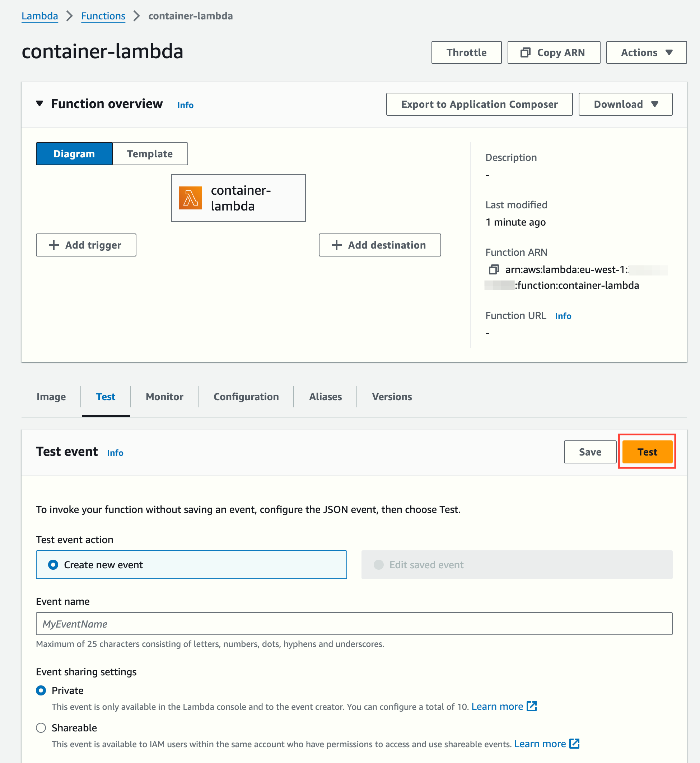Switch to the Monitor tab
The height and width of the screenshot is (763, 700).
164,397
